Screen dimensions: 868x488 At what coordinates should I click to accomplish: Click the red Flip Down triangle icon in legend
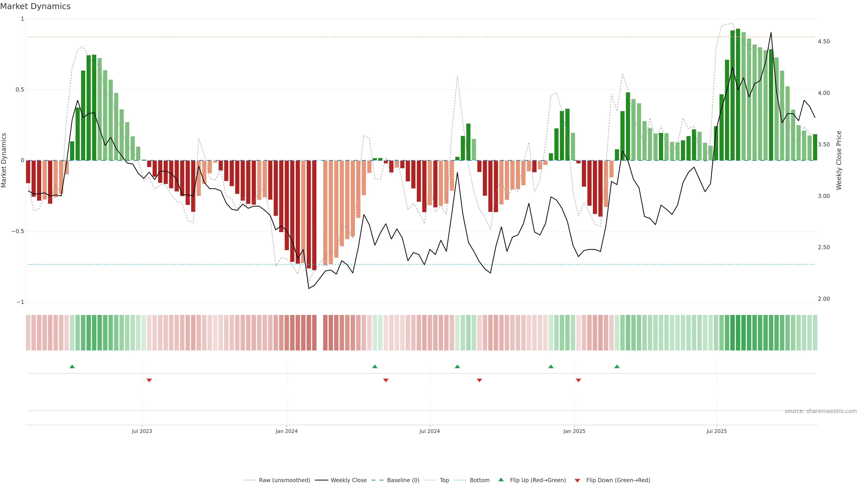(x=577, y=480)
